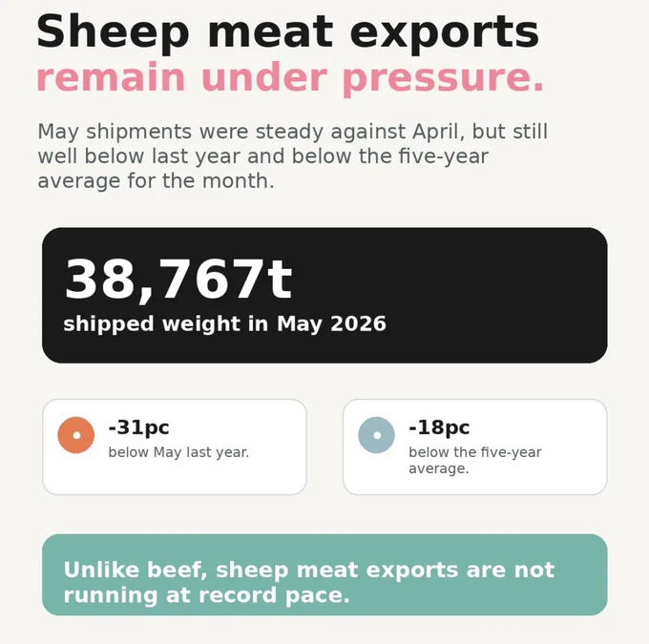Click the 'May shipments were steady' paragraph
The image size is (649, 644).
pos(293,156)
